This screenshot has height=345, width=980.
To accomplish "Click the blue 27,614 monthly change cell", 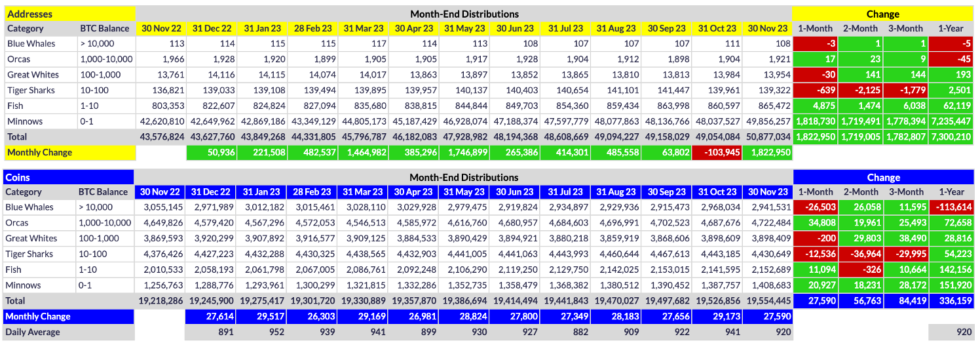I will [212, 316].
